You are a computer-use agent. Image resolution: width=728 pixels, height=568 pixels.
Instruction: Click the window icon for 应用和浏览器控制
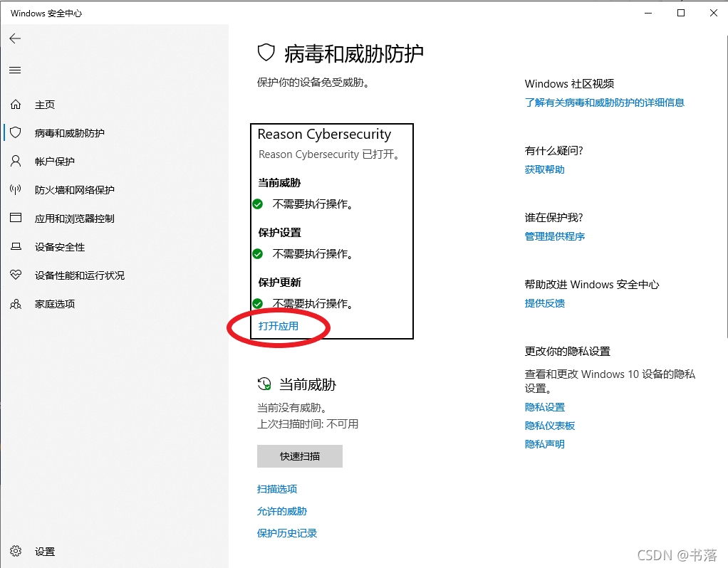point(16,218)
